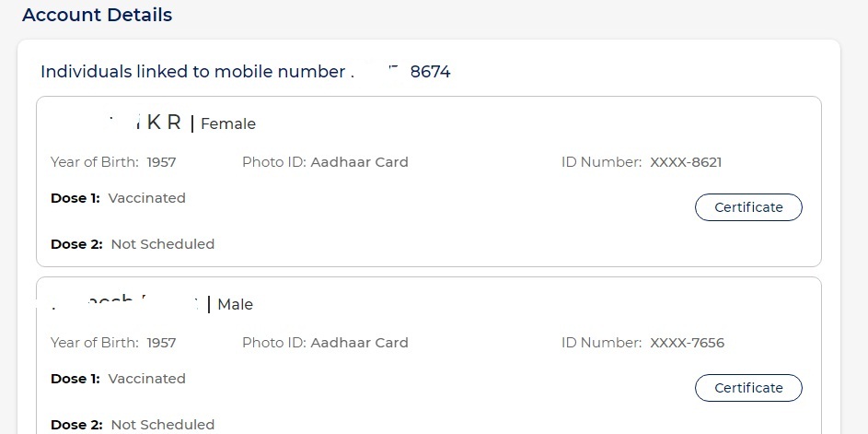
Task: Click Certificate button for the Female individual
Action: pos(748,207)
